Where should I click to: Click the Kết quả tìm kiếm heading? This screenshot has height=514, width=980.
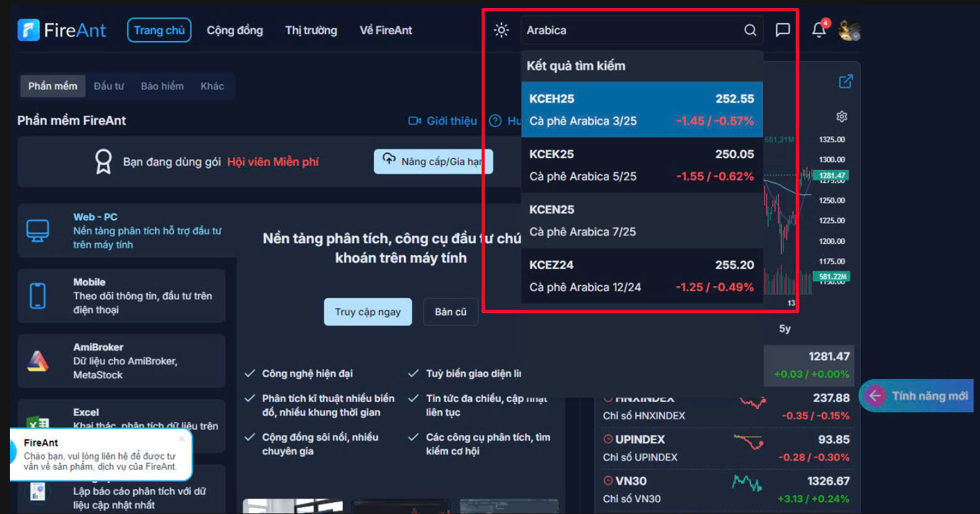[x=576, y=65]
